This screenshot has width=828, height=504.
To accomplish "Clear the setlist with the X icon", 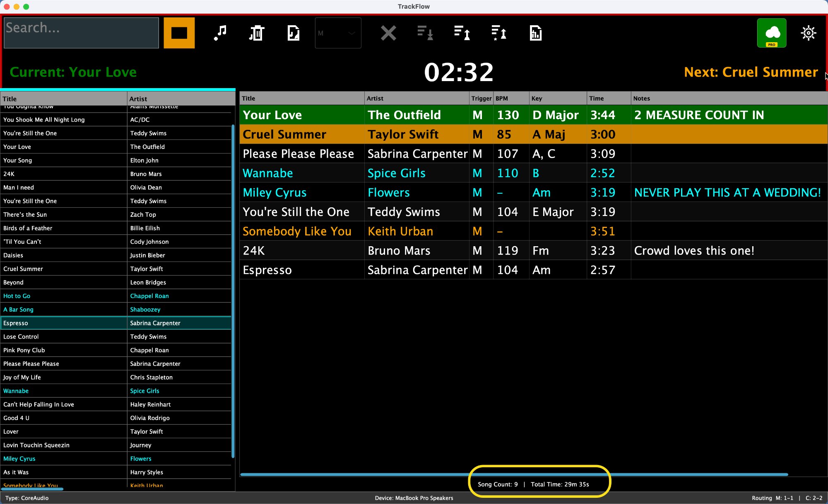I will (388, 33).
